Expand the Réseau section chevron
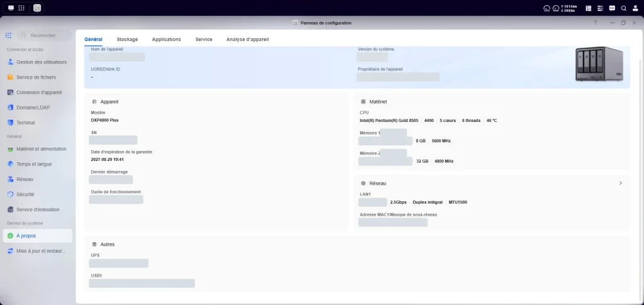 click(x=621, y=183)
